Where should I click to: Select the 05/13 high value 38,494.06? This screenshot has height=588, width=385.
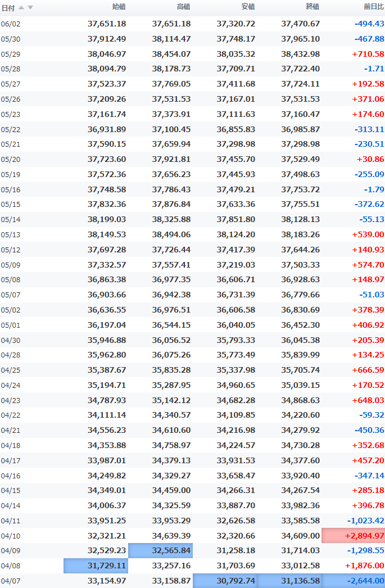[x=171, y=234]
